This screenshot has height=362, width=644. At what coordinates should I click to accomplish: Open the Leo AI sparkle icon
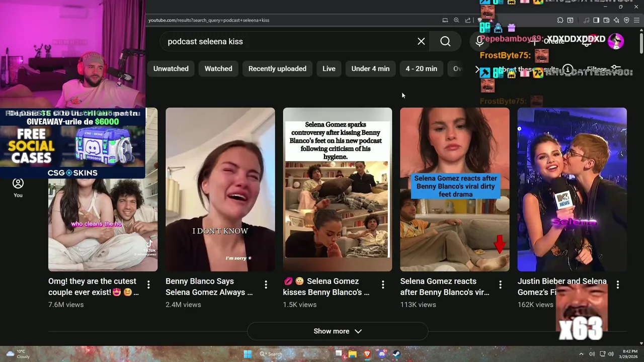[x=616, y=20]
